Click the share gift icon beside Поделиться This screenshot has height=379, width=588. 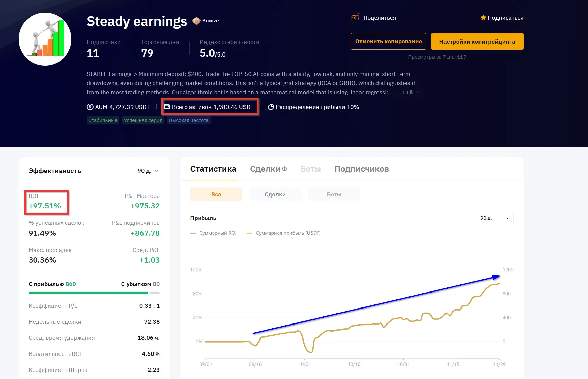pos(355,17)
